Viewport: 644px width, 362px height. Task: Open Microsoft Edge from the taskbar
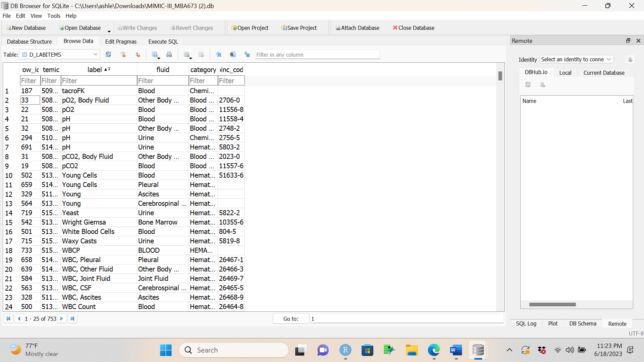pos(434,350)
